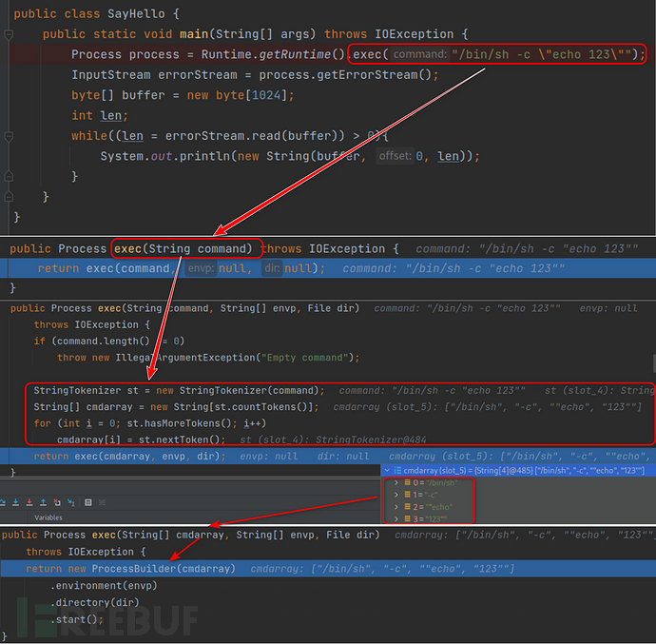656x644 pixels.
Task: Click the Drop Frame debugger icon
Action: [x=57, y=501]
